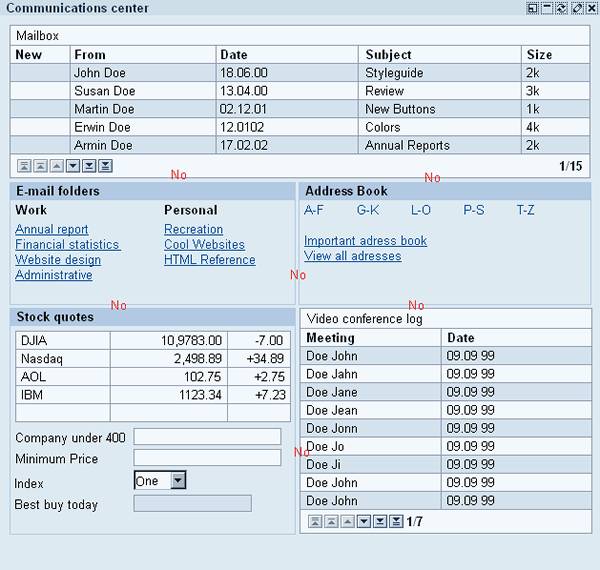Go to last page of Video conference log
The height and width of the screenshot is (570, 600).
(396, 522)
